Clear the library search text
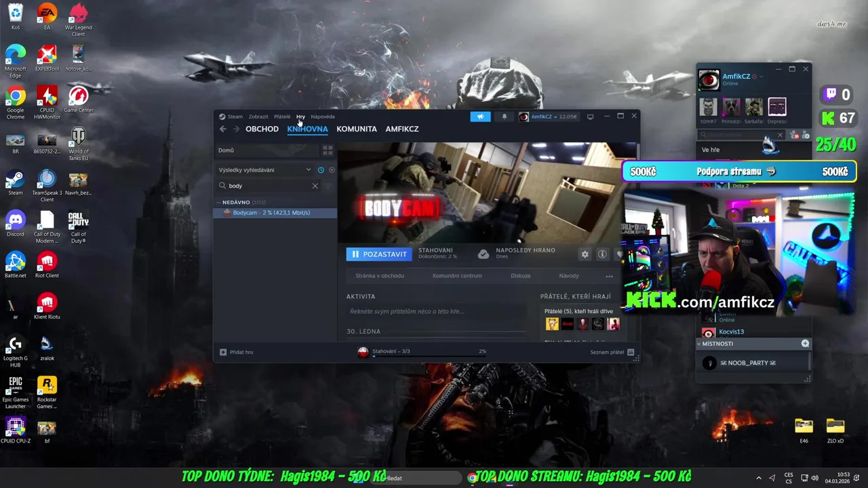The height and width of the screenshot is (488, 868). pyautogui.click(x=315, y=186)
